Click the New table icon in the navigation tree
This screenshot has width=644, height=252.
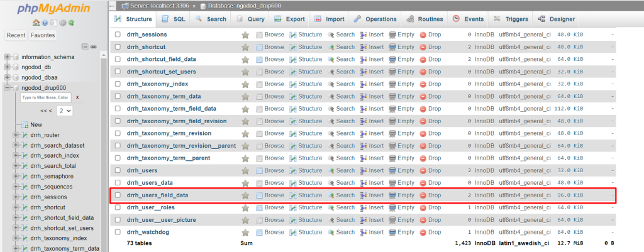pos(25,125)
